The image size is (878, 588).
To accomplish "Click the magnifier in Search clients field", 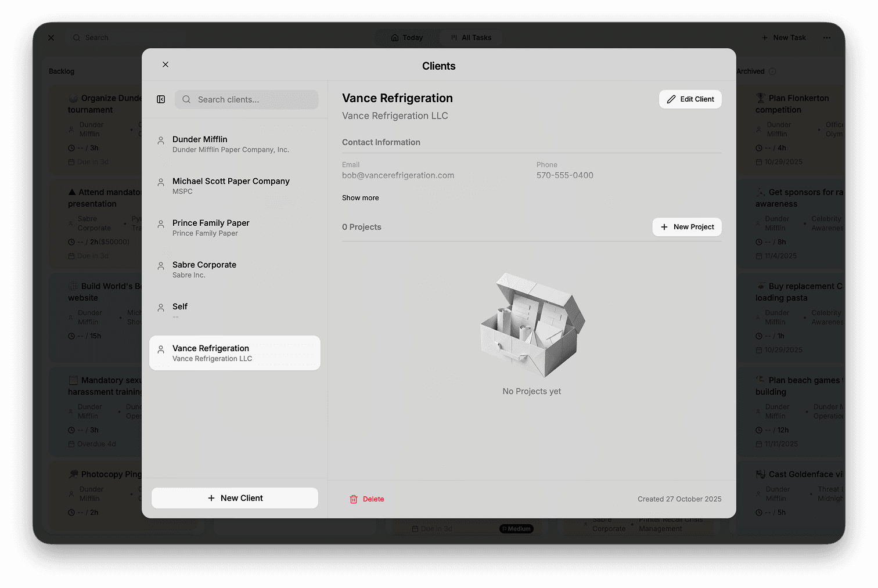I will (186, 99).
